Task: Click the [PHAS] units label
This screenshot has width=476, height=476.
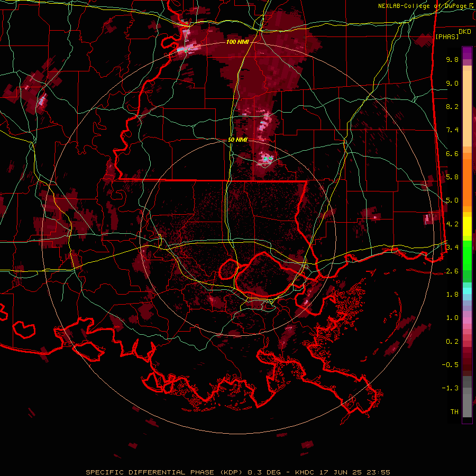Action: pos(447,36)
